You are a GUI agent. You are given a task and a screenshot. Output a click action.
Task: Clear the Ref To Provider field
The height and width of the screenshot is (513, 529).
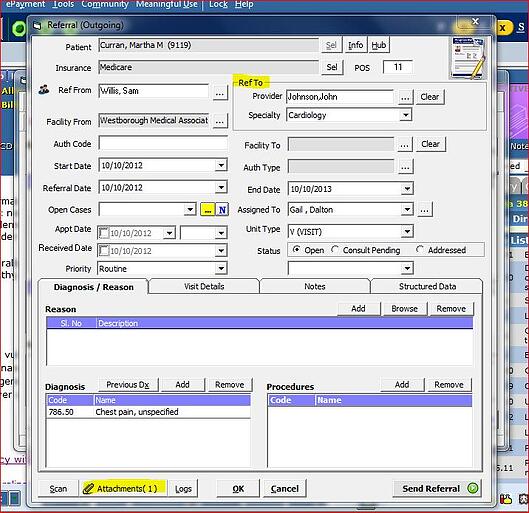[430, 97]
